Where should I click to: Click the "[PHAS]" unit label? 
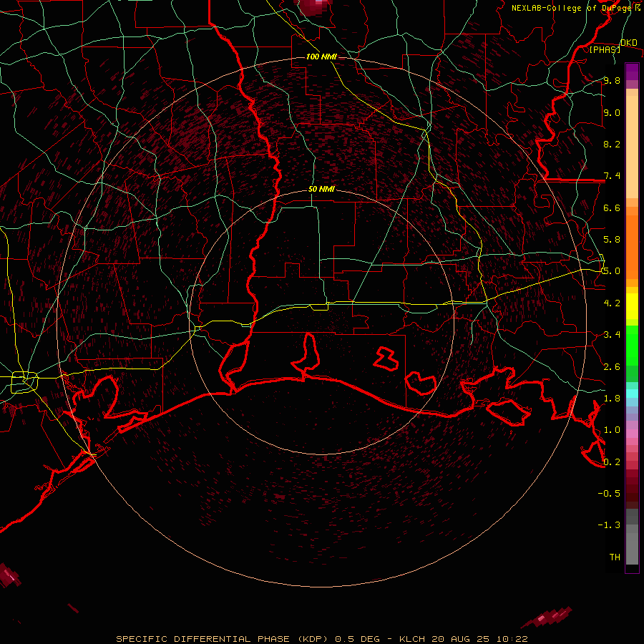pyautogui.click(x=605, y=49)
